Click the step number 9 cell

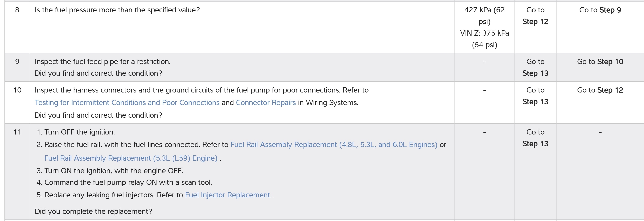coord(17,62)
